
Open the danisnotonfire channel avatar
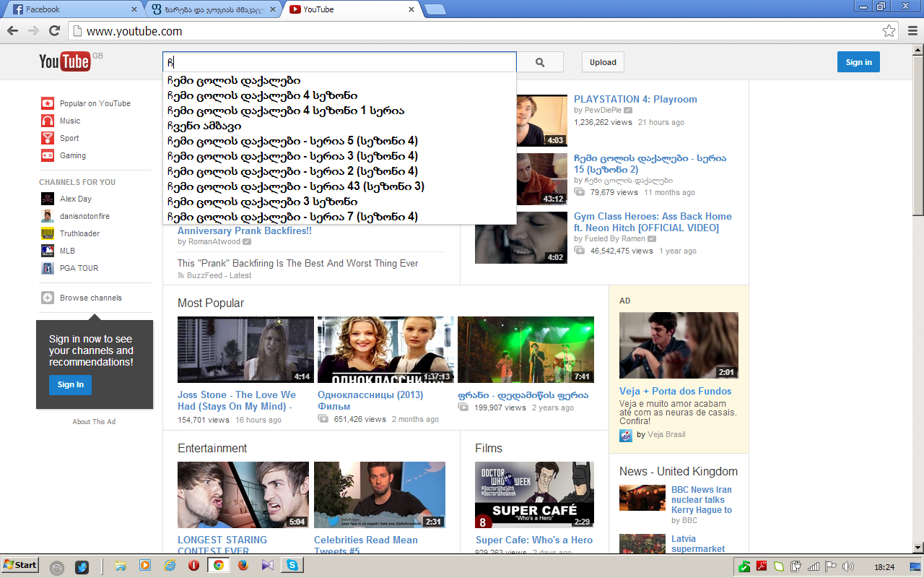pyautogui.click(x=48, y=216)
